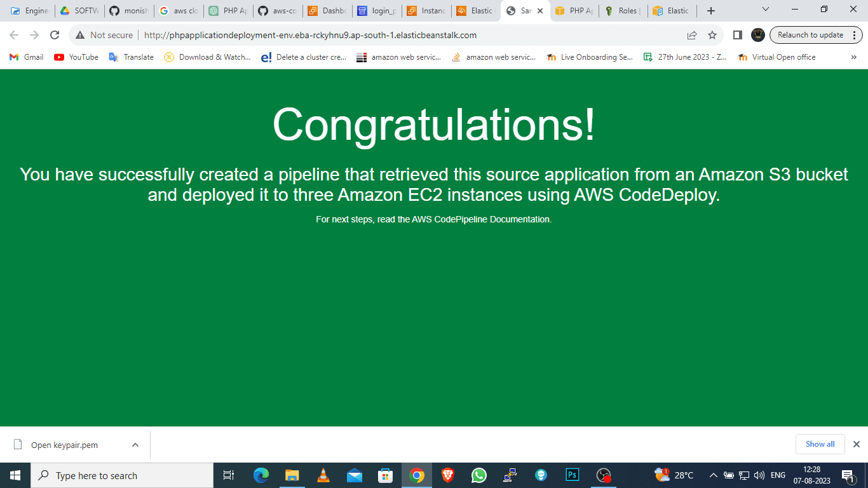
Task: Share this page via share icon
Action: pyautogui.click(x=692, y=35)
